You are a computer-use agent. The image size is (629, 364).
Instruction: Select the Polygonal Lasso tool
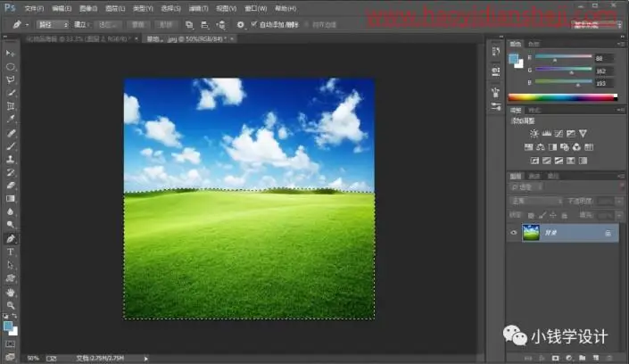10,80
